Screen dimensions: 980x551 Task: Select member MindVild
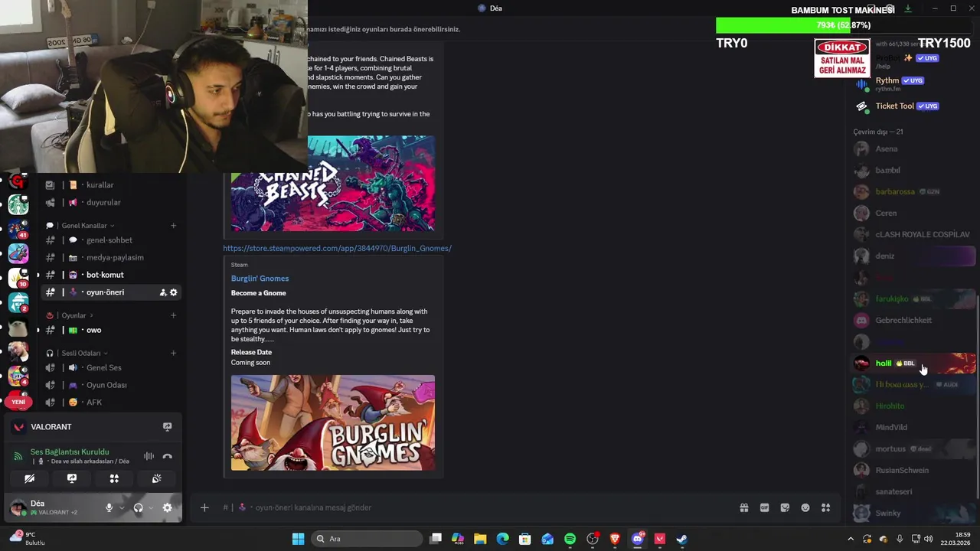coord(914,428)
